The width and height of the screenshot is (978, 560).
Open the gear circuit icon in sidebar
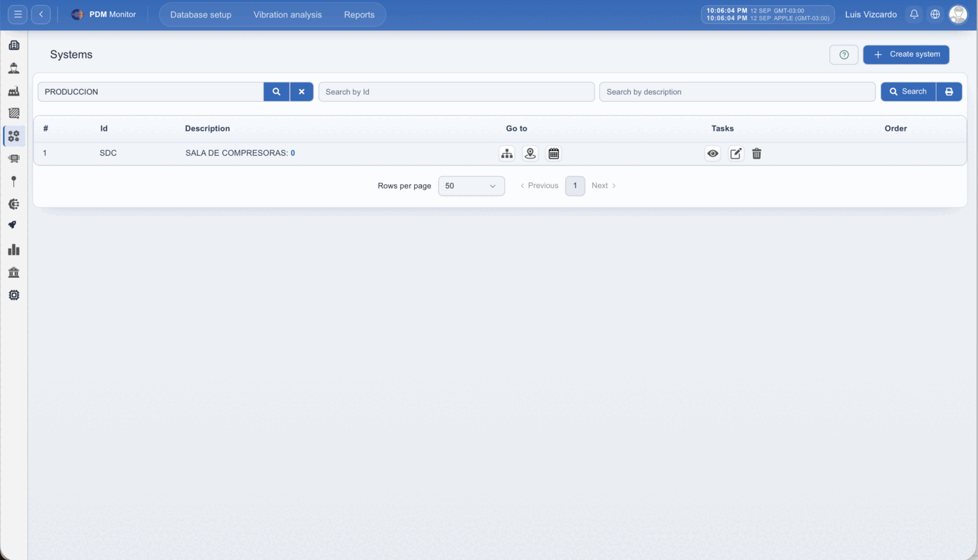click(x=14, y=204)
